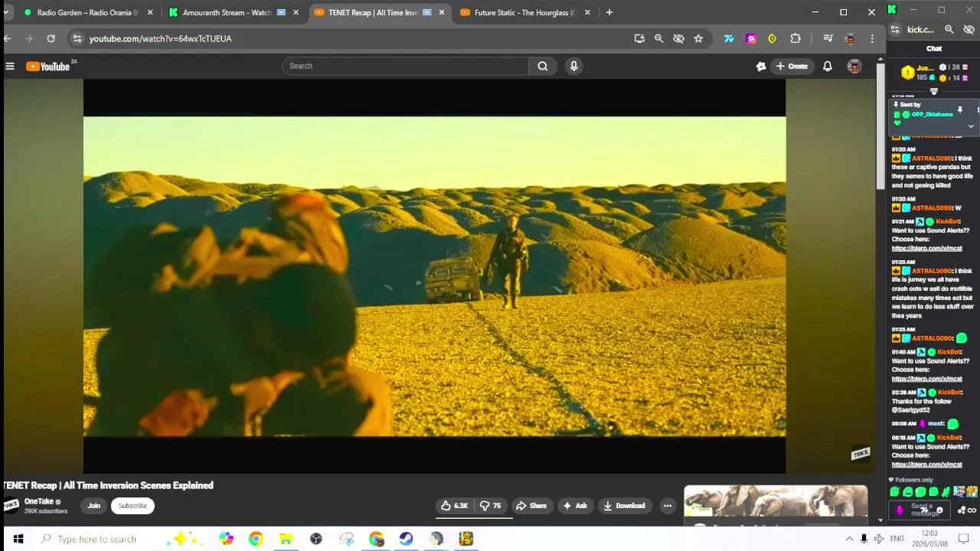Show hidden system tray icons
The width and height of the screenshot is (980, 551).
[x=848, y=539]
